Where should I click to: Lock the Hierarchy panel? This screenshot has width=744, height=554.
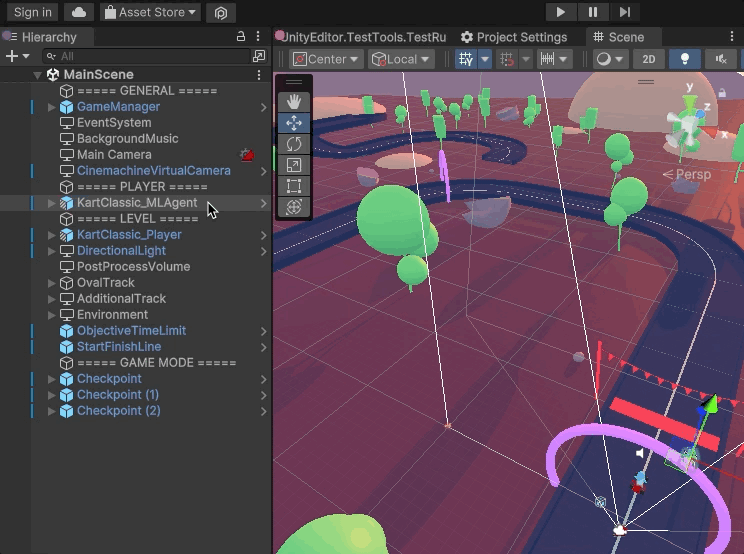coord(240,37)
